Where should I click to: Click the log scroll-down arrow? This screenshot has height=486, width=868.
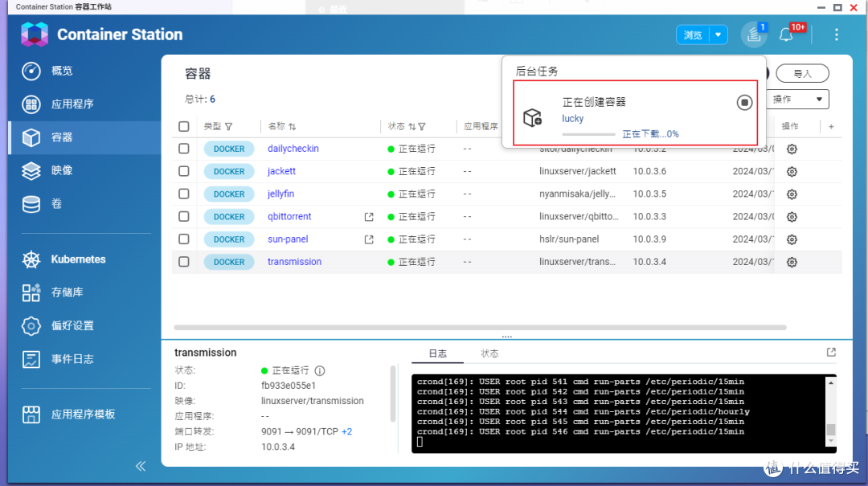click(830, 440)
